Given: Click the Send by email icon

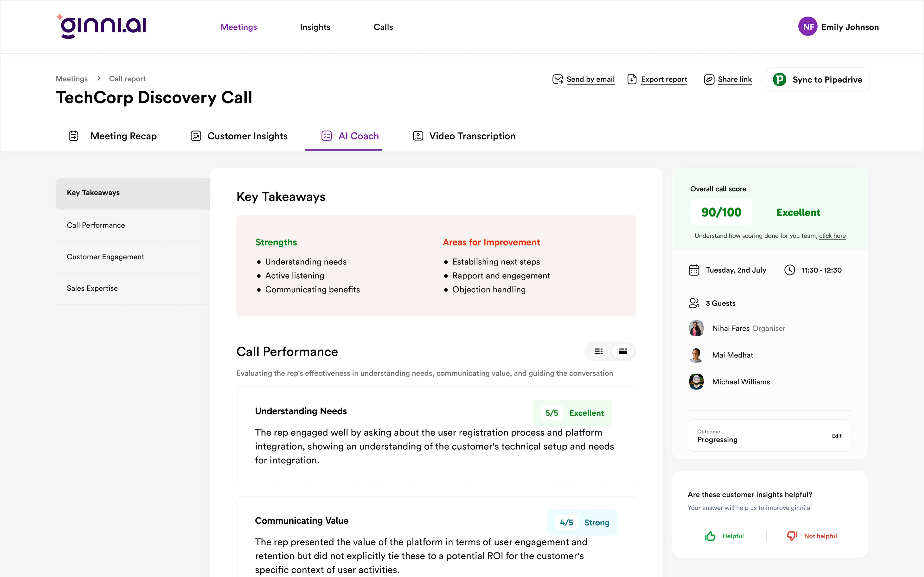Looking at the screenshot, I should tap(558, 79).
